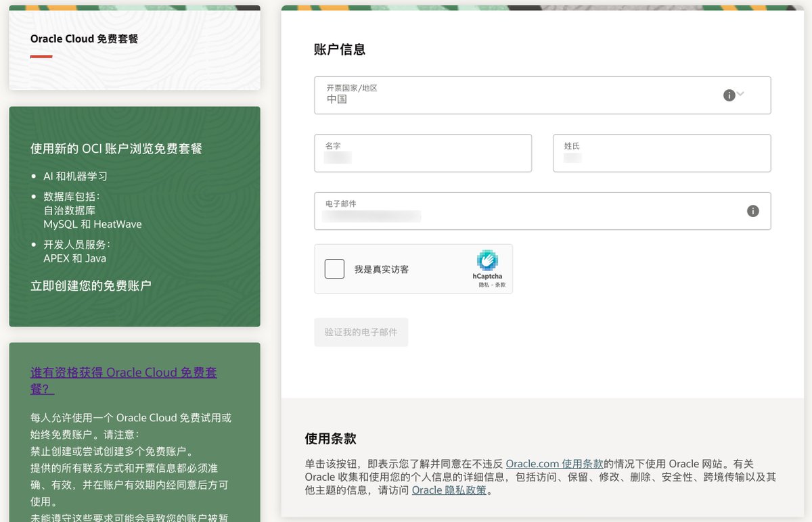Focus the 电子邮件 input field
The height and width of the screenshot is (522, 812).
click(542, 211)
